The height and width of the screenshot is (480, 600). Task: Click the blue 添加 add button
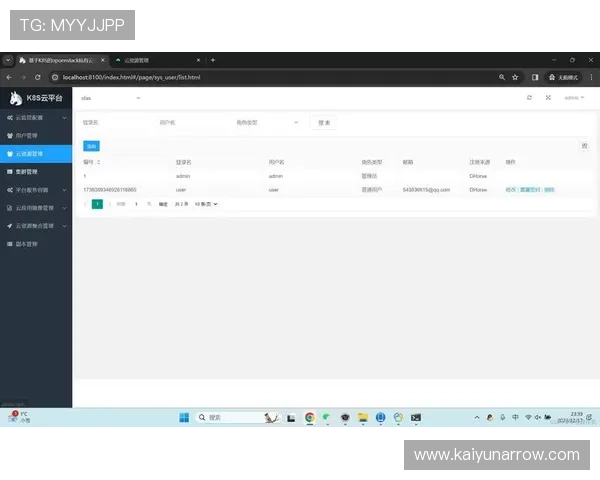click(x=91, y=146)
